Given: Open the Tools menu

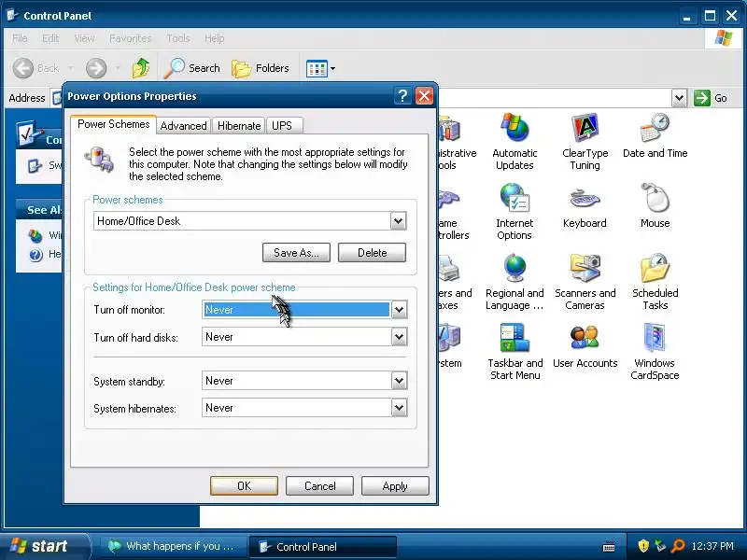Looking at the screenshot, I should tap(178, 38).
